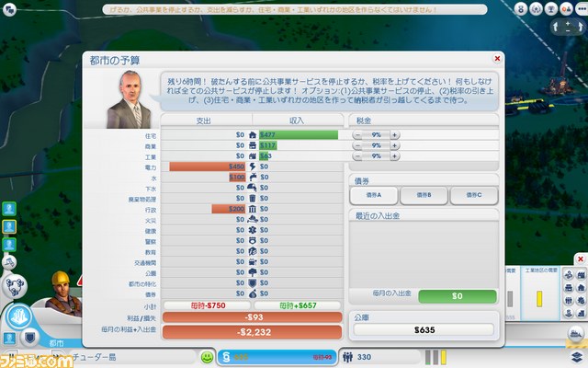Click the green $477 residential income bar
The width and height of the screenshot is (588, 368).
click(x=299, y=135)
